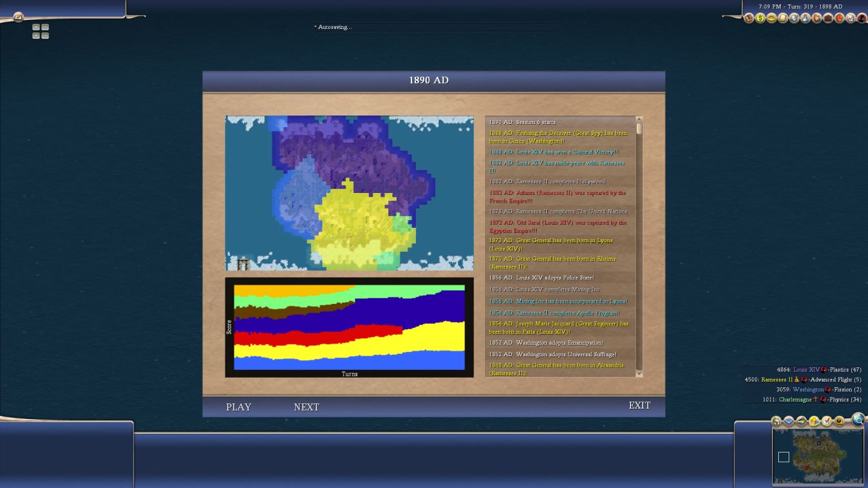Click the 'Autosaving...' message

pyautogui.click(x=333, y=27)
